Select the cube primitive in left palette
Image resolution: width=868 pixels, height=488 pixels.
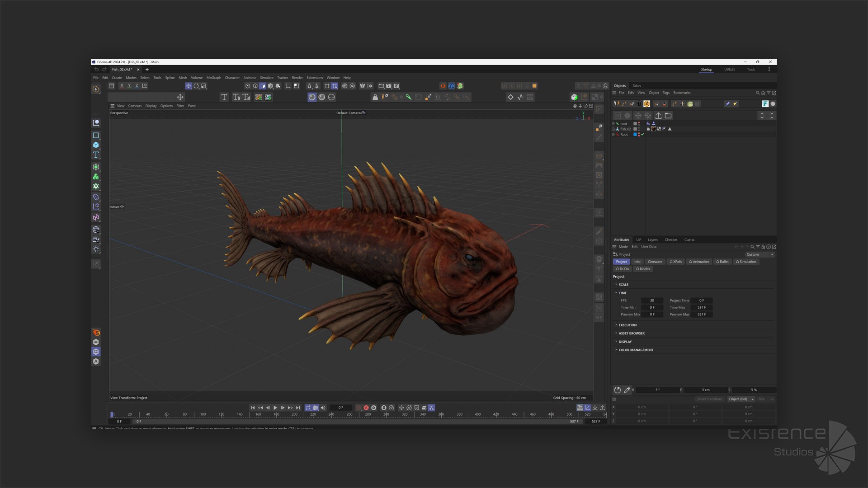96,145
